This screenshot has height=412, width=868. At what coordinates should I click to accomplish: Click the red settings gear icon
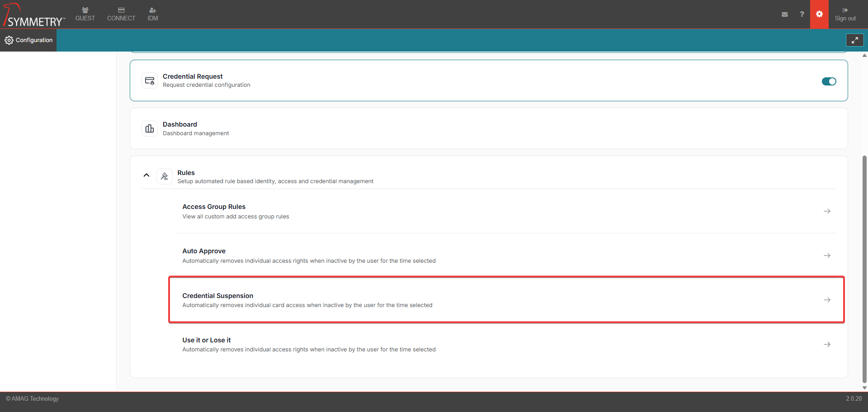pos(819,14)
